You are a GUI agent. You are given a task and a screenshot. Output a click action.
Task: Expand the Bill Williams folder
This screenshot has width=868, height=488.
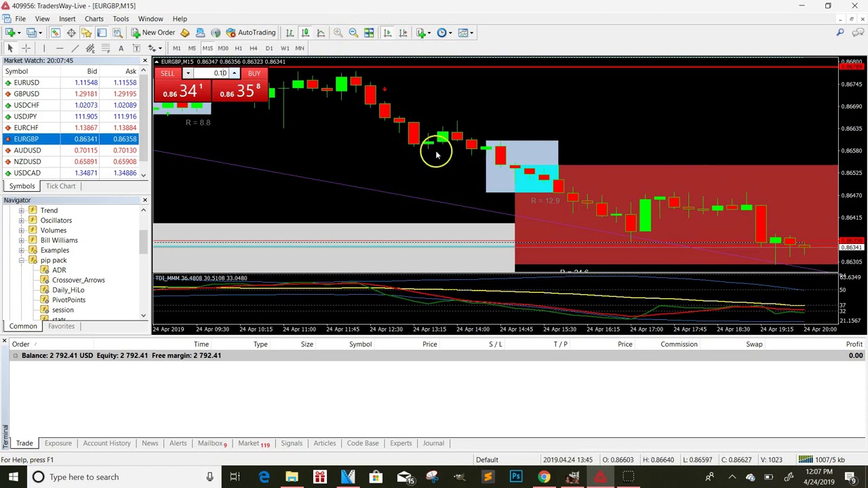coord(22,241)
